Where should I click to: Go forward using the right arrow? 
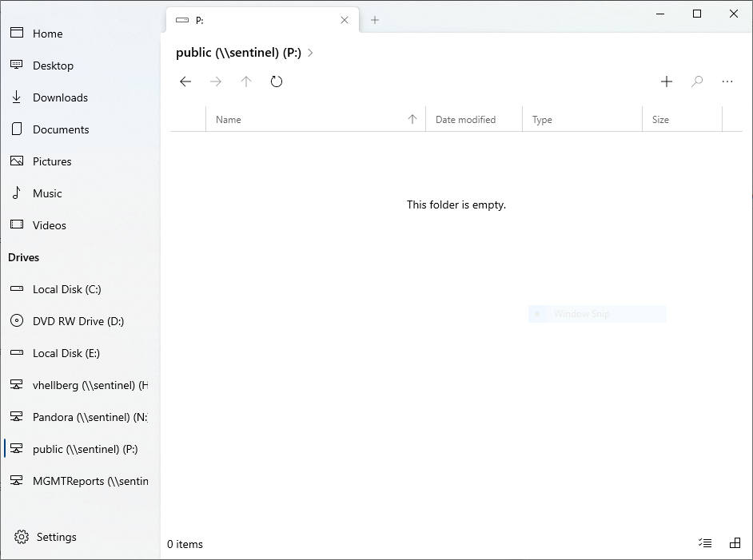click(216, 81)
